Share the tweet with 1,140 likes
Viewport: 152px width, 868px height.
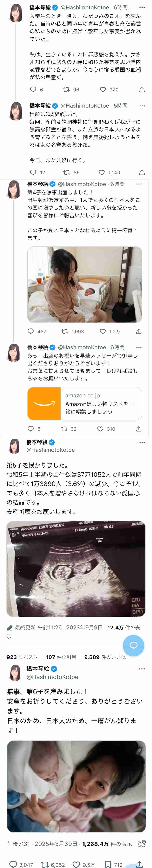142,172
